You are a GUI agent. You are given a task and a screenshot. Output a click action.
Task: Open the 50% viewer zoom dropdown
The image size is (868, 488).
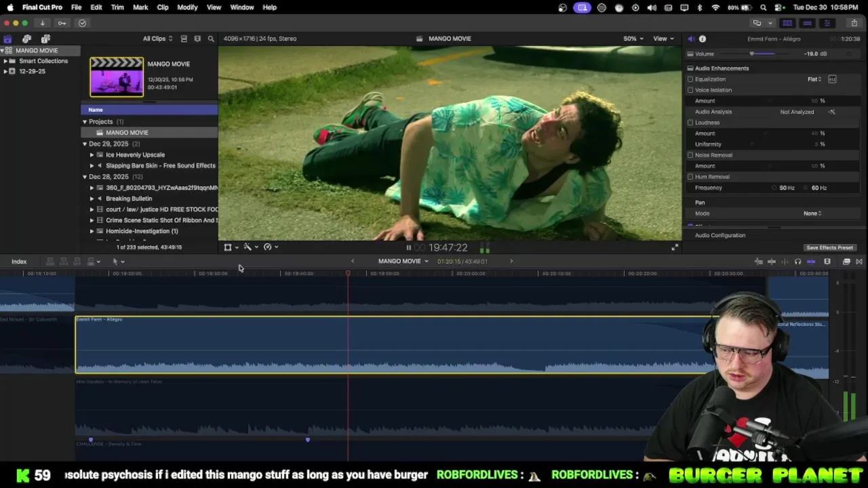click(633, 39)
